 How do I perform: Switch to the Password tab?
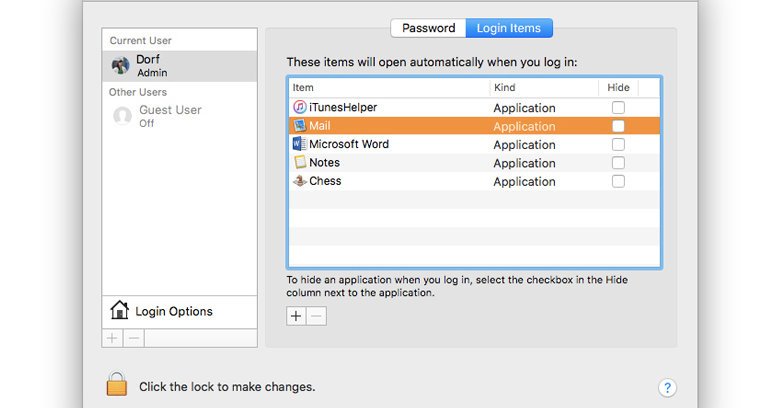pyautogui.click(x=428, y=28)
